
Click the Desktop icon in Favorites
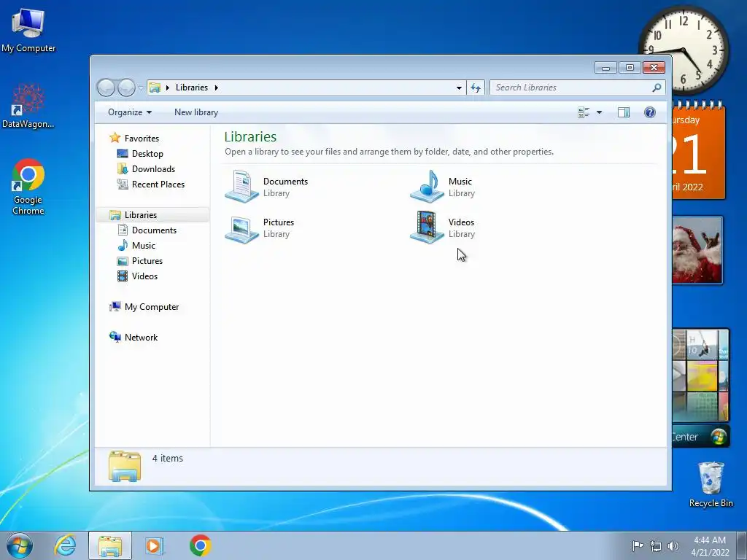(x=123, y=153)
